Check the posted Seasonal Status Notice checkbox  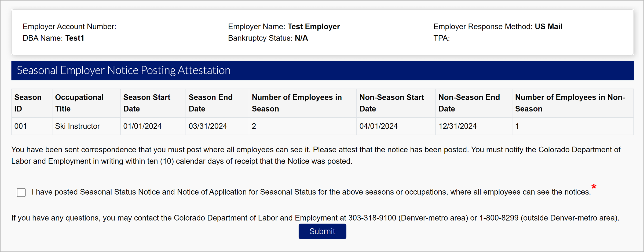coord(21,192)
